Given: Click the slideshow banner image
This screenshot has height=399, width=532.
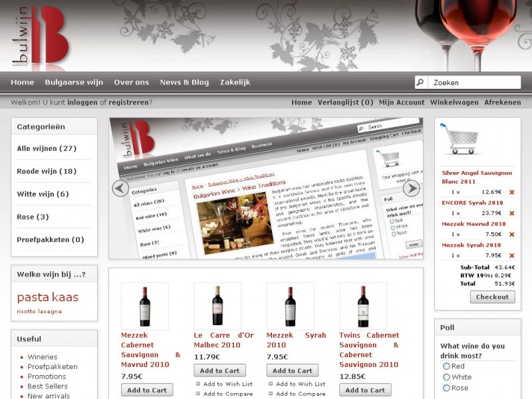Looking at the screenshot, I should pos(266,188).
